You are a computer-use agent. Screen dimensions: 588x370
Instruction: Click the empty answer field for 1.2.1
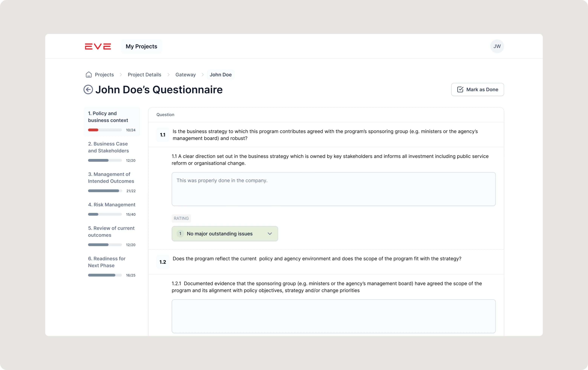point(334,316)
